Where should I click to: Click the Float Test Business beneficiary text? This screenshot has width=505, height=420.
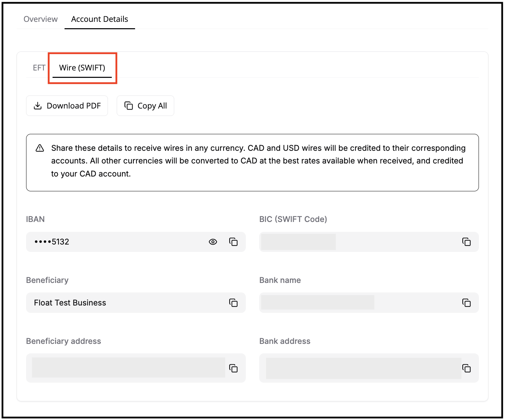point(70,303)
